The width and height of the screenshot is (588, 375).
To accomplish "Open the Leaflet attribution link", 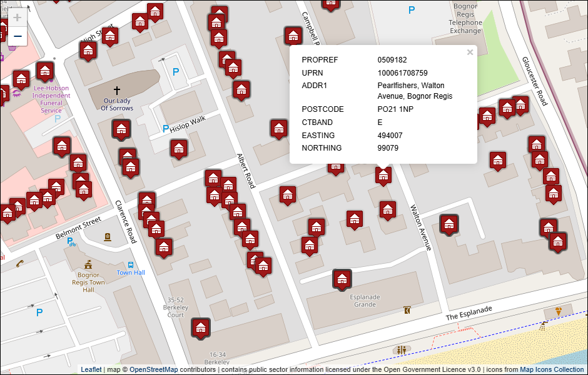I will tap(91, 369).
